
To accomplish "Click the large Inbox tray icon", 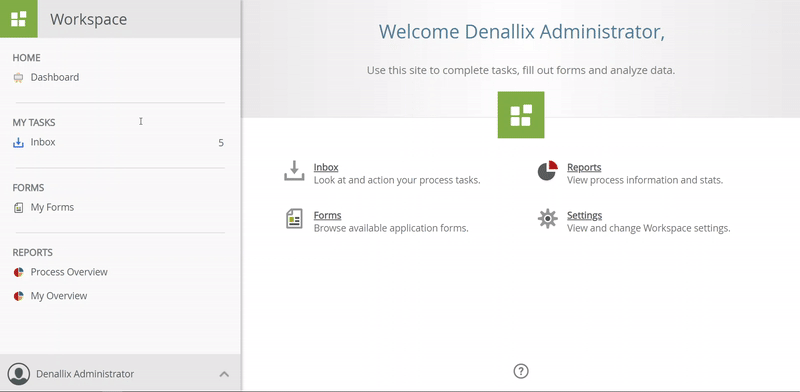I will pyautogui.click(x=294, y=171).
